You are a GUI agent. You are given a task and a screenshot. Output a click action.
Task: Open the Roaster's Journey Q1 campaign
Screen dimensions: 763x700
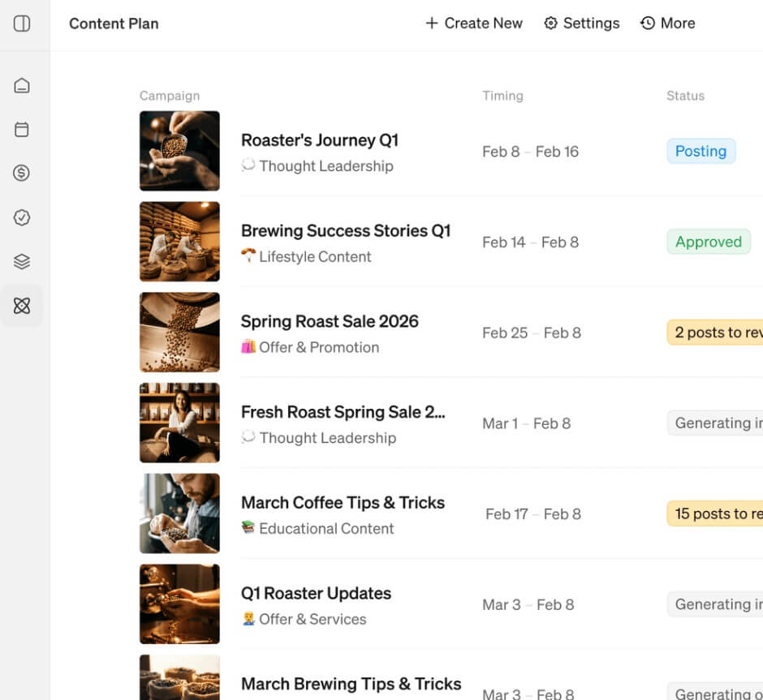pos(320,140)
